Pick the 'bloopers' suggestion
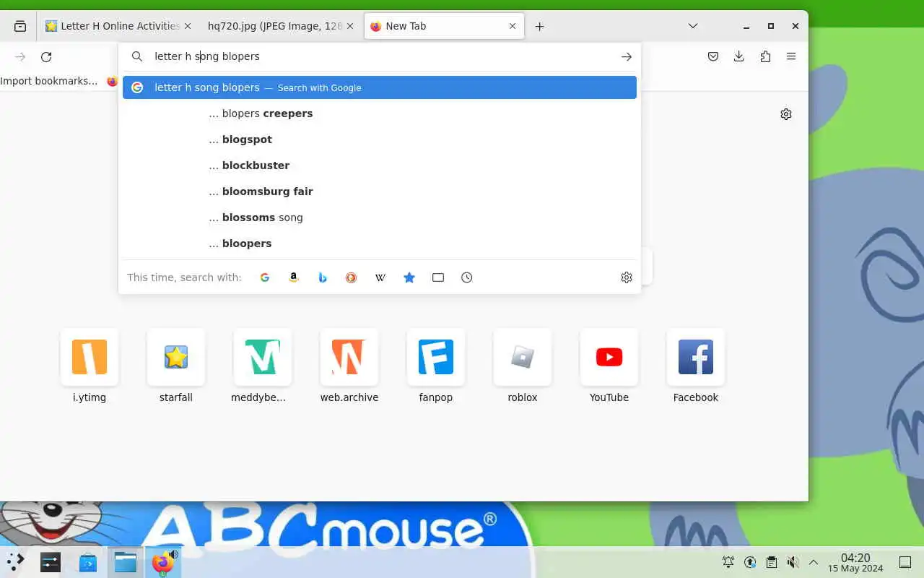The image size is (924, 578). 380,243
